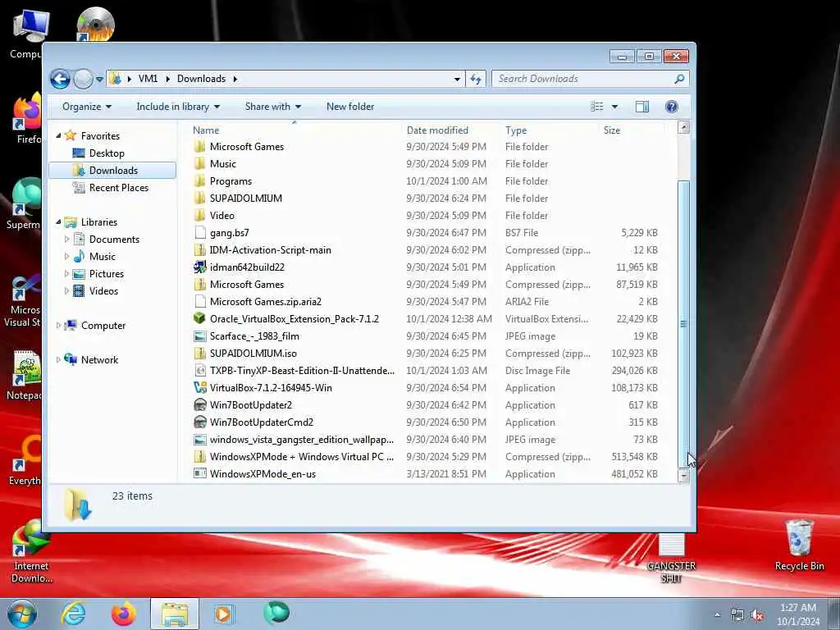
Task: Collapse the Favorites tree group
Action: click(58, 136)
